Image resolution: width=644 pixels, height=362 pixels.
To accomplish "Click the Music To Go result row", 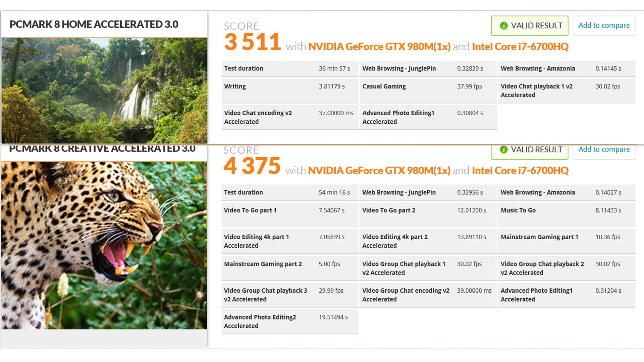I will coord(566,214).
